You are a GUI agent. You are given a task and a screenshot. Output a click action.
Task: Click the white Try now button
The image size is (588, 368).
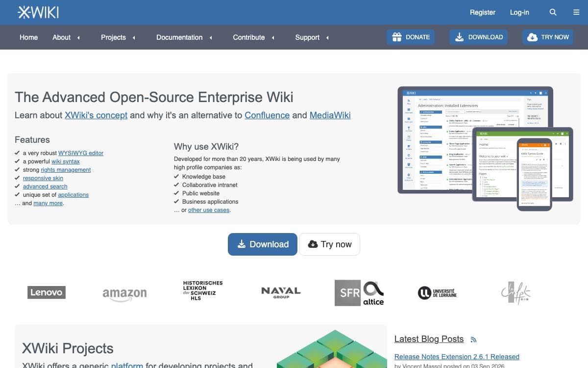click(329, 244)
